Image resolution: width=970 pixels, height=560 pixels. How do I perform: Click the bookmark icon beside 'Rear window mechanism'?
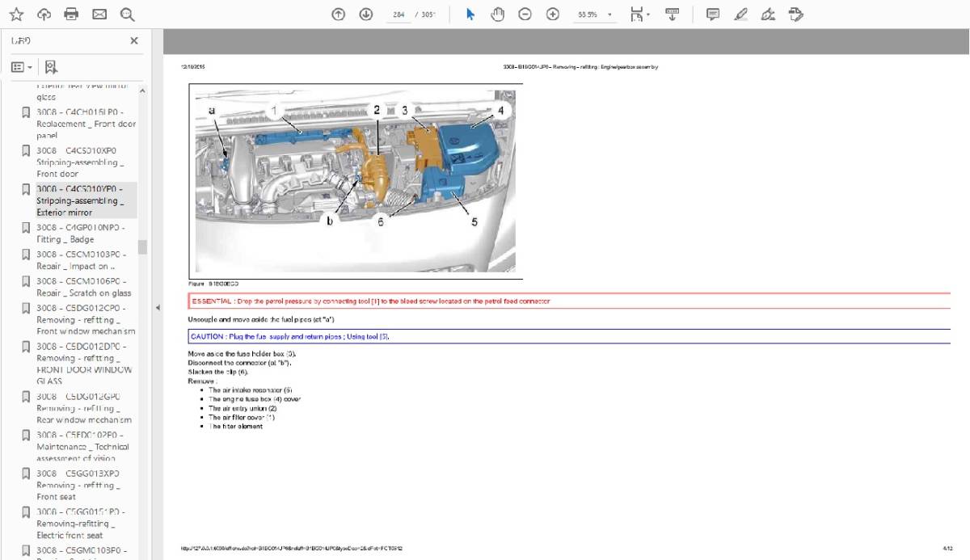pos(26,397)
